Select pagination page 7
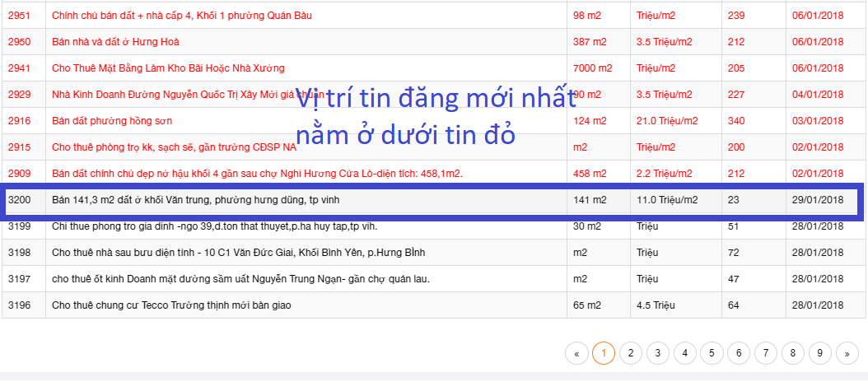 [766, 353]
